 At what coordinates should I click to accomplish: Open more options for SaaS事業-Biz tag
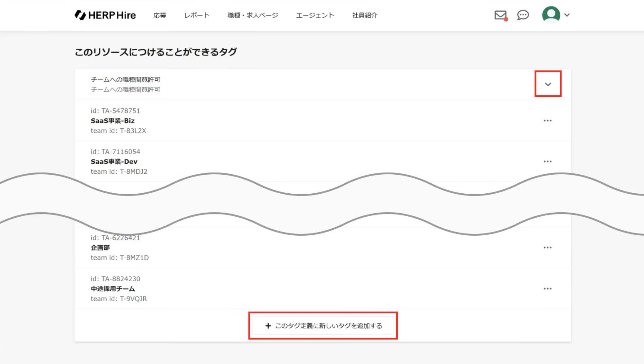coord(547,121)
